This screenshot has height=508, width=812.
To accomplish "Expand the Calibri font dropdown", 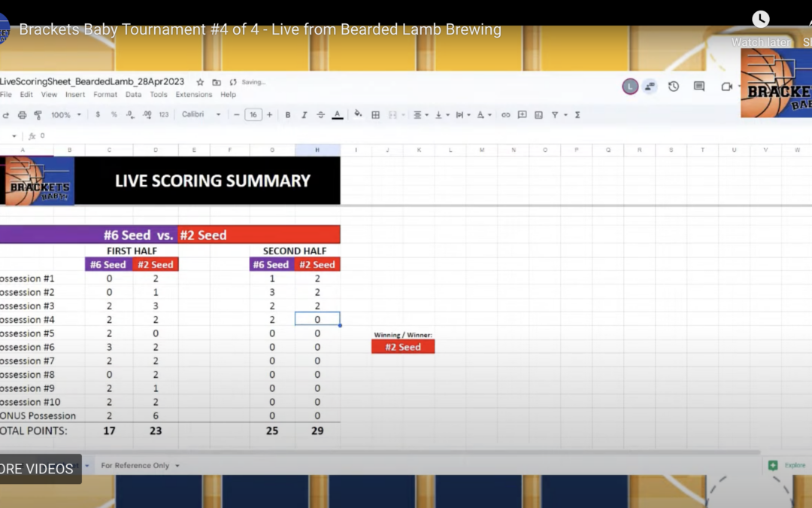I will click(x=201, y=115).
